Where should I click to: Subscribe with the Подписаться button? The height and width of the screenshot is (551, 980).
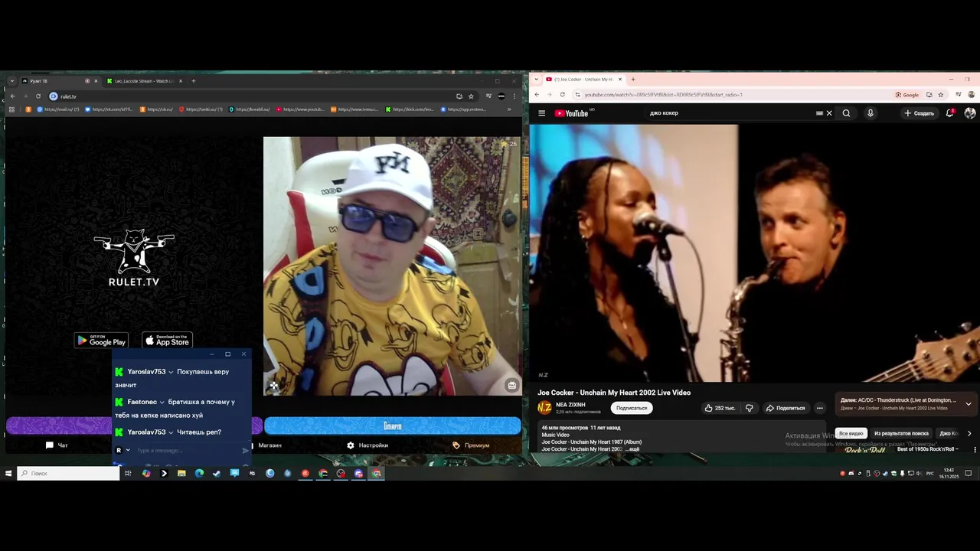click(632, 408)
